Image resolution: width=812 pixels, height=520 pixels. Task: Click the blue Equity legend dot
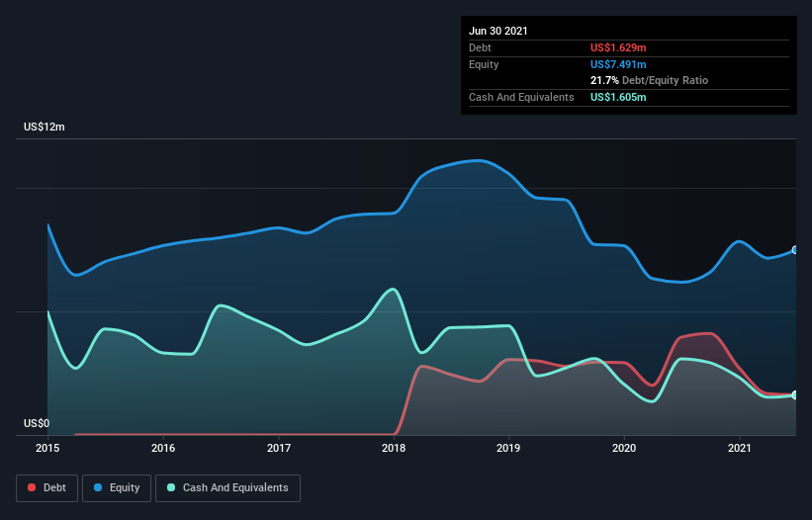click(x=98, y=487)
